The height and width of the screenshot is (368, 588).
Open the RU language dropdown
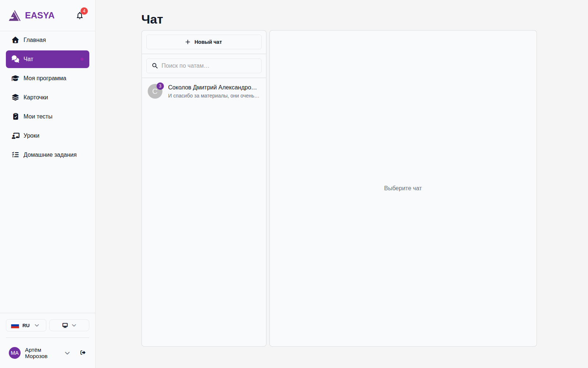26,325
